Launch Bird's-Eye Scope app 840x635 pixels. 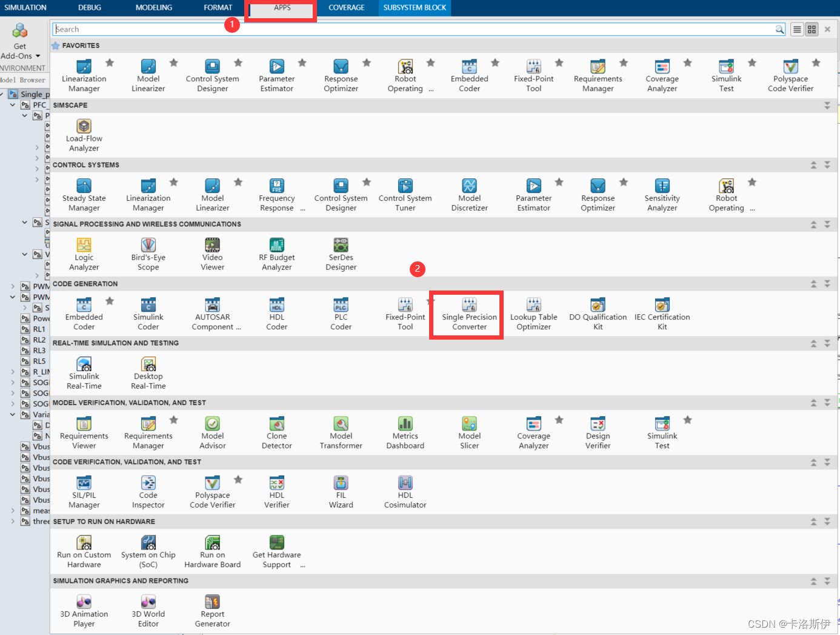(x=148, y=255)
